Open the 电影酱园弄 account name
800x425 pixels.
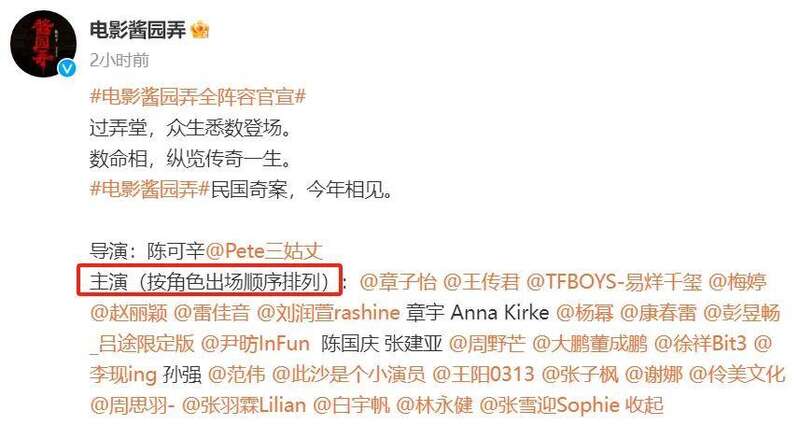point(138,30)
